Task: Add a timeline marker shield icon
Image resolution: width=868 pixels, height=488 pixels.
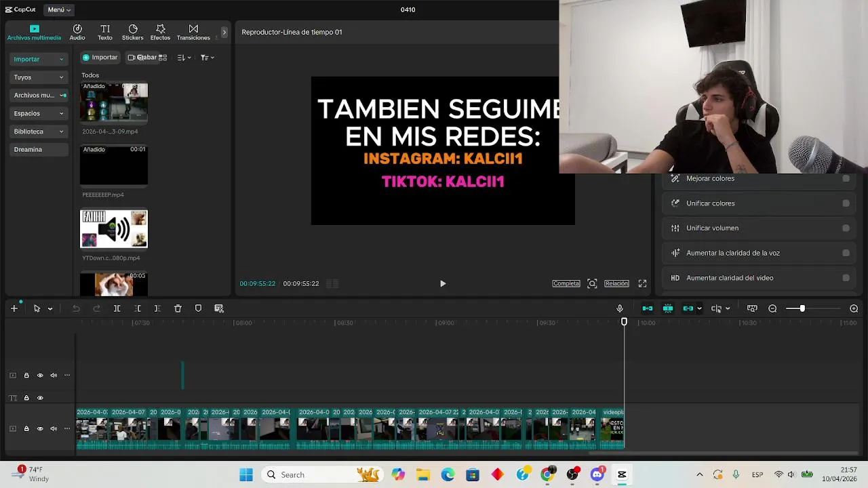Action: click(x=198, y=308)
